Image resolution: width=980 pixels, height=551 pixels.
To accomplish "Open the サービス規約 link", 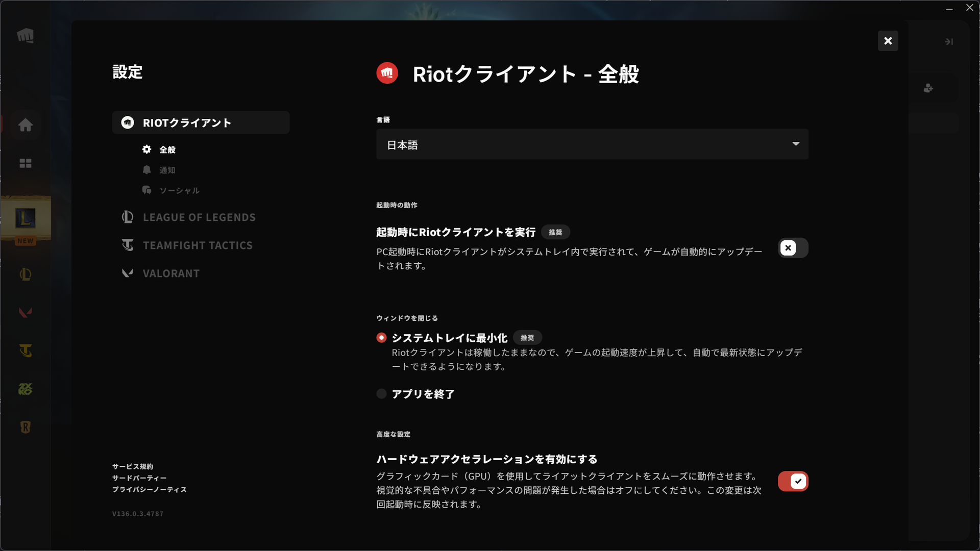I will point(133,466).
